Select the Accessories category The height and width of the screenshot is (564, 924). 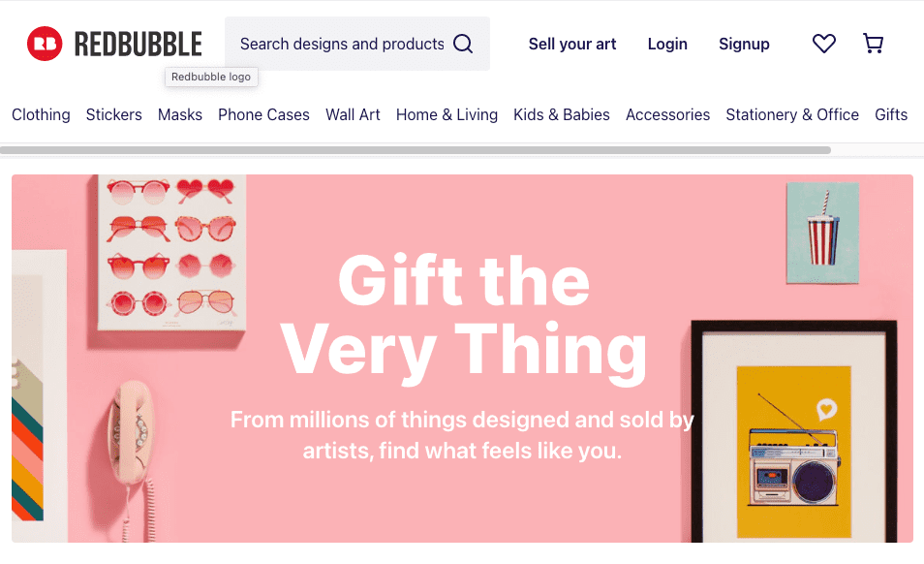coord(667,114)
